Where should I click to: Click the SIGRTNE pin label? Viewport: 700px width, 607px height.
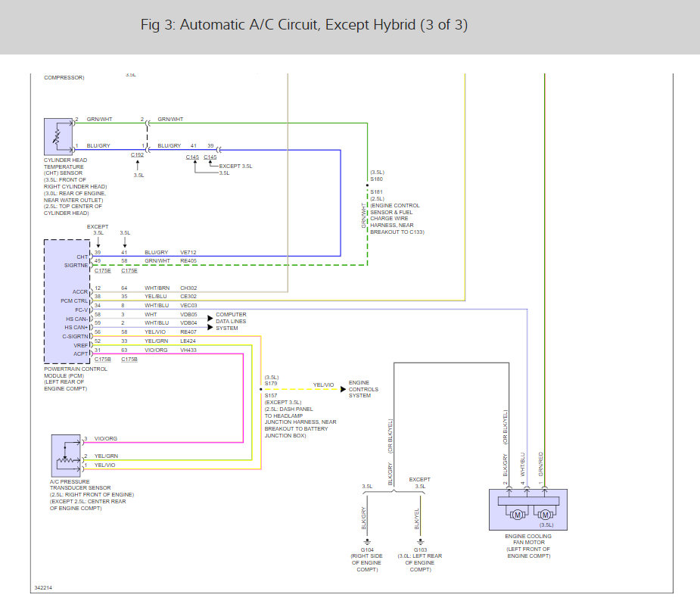point(76,266)
